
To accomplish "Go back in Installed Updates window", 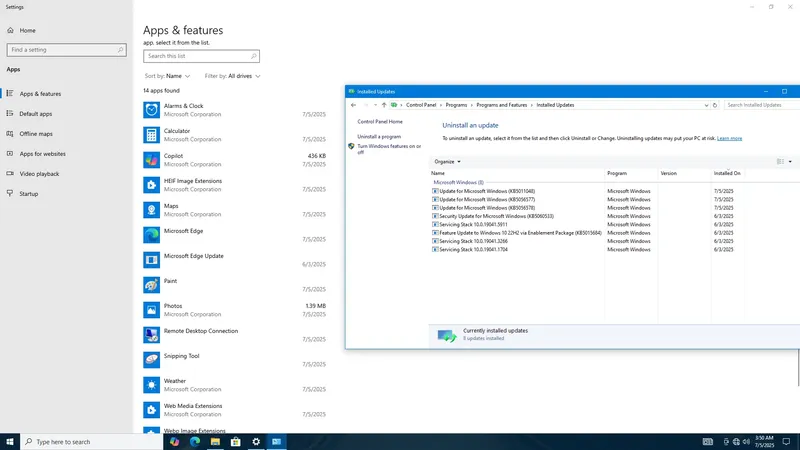I will pyautogui.click(x=353, y=105).
